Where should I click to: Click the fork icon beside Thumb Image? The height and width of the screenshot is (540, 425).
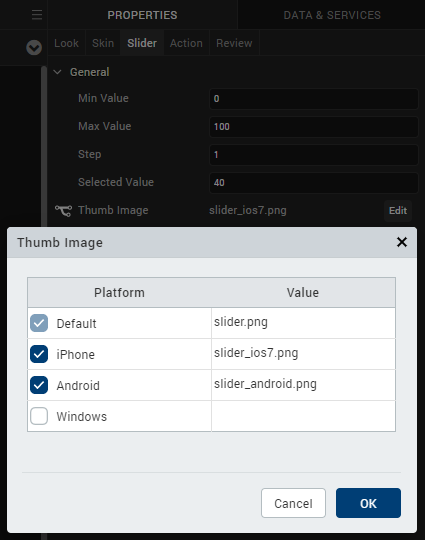pos(63,210)
